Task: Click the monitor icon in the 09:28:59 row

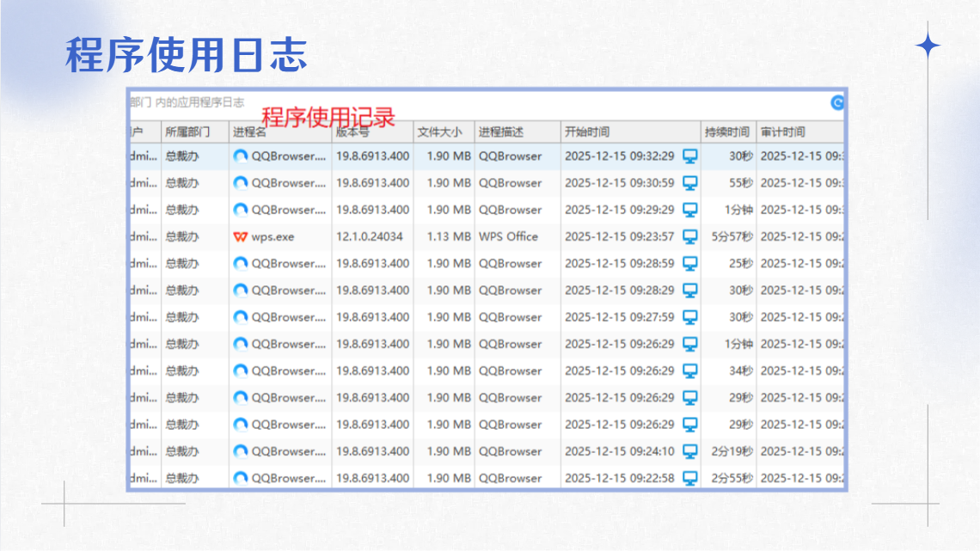Action: click(x=690, y=264)
